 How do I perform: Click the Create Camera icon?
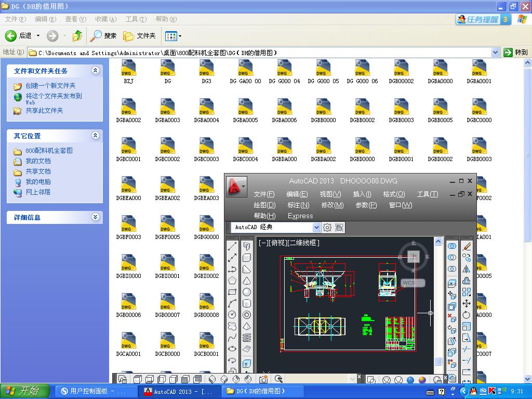tap(263, 379)
